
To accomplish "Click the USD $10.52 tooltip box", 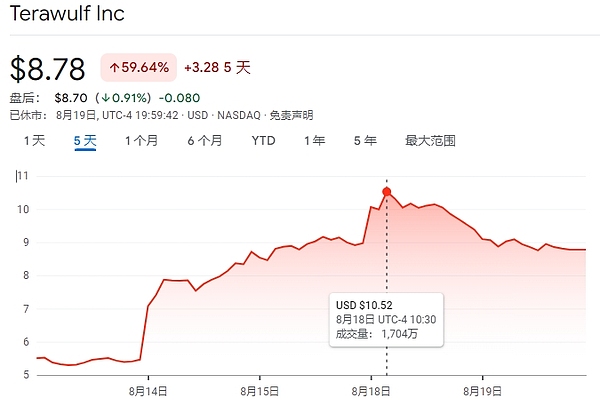I will click(386, 320).
